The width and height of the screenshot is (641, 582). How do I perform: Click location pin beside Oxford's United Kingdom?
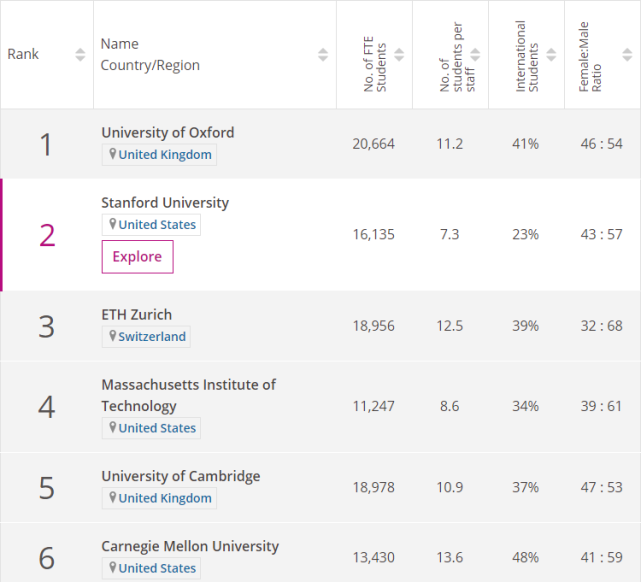112,154
